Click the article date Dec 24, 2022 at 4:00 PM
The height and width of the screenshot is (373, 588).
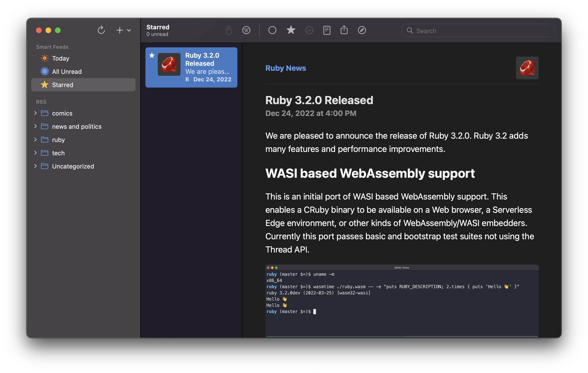[x=311, y=113]
